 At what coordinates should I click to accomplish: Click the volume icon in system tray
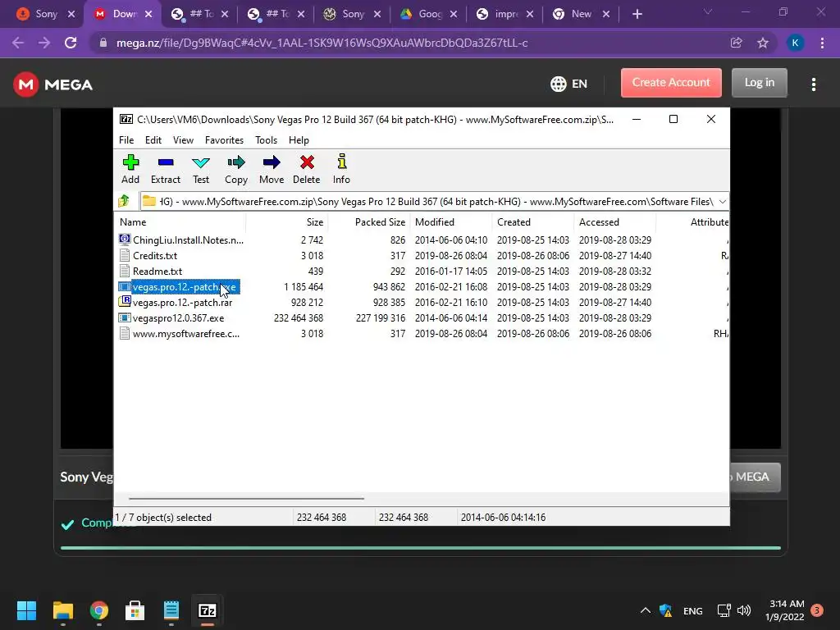pos(743,610)
